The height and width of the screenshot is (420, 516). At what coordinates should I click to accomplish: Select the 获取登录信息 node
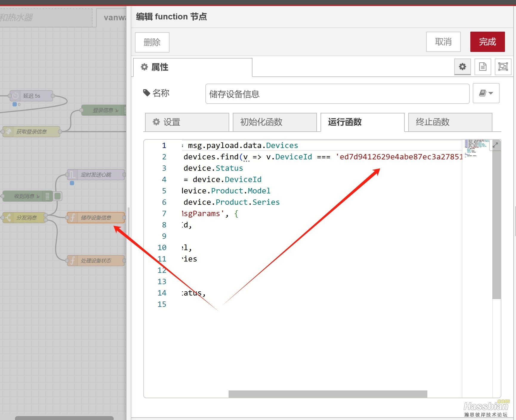coord(31,132)
